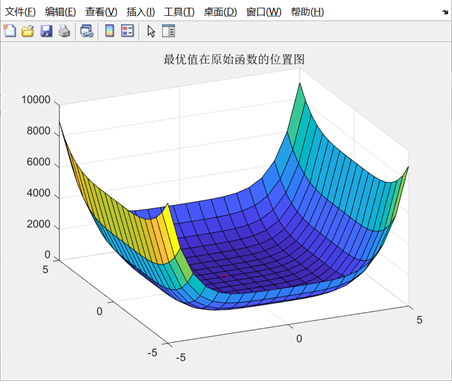This screenshot has width=452, height=385.
Task: Open the 编辑(E) menu
Action: (60, 12)
